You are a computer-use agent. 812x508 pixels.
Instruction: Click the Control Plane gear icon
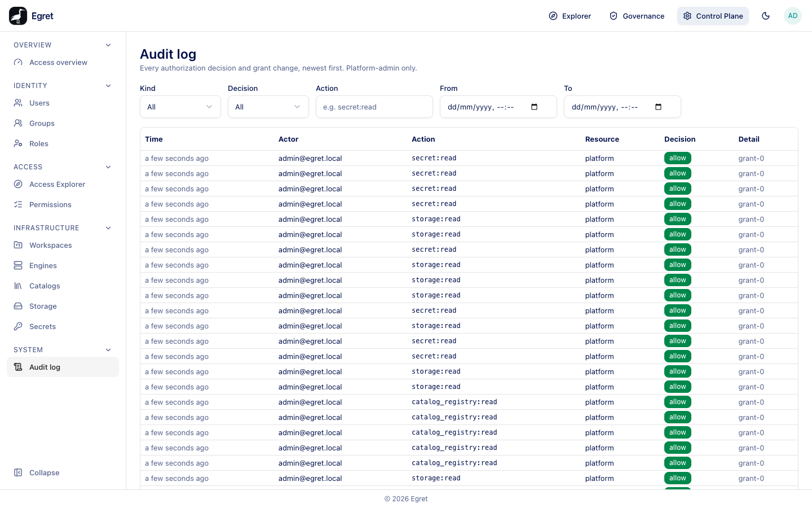click(687, 16)
